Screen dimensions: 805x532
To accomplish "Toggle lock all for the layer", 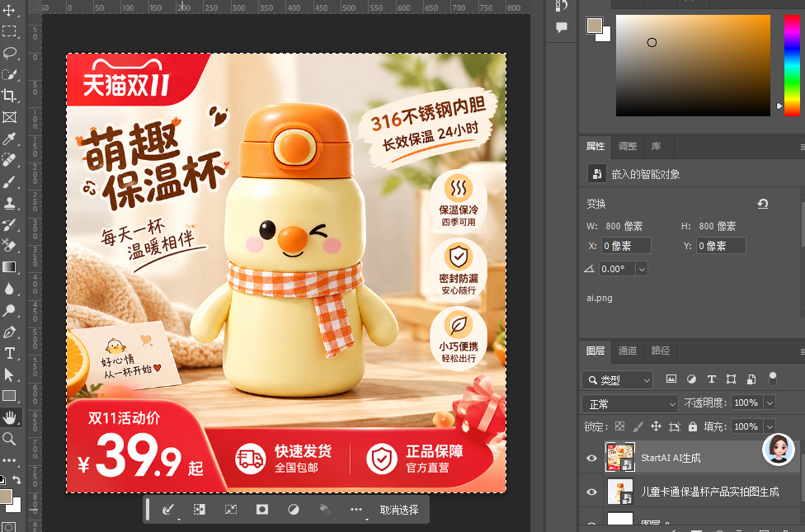I will [x=693, y=426].
